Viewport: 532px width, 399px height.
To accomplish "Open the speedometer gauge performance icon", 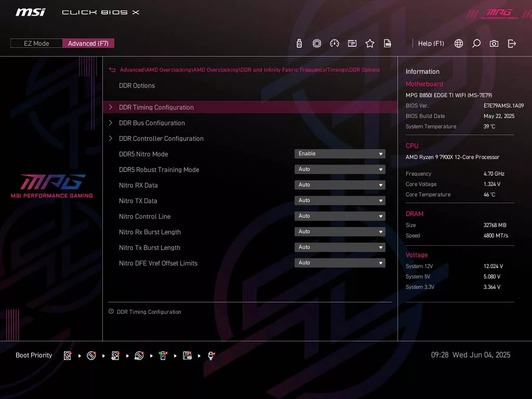I will [335, 44].
